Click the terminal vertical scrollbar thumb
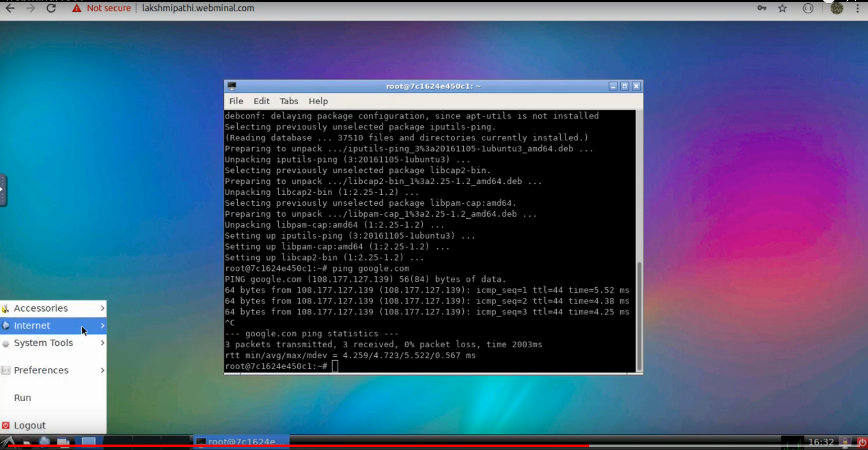This screenshot has height=450, width=868. pos(639,317)
